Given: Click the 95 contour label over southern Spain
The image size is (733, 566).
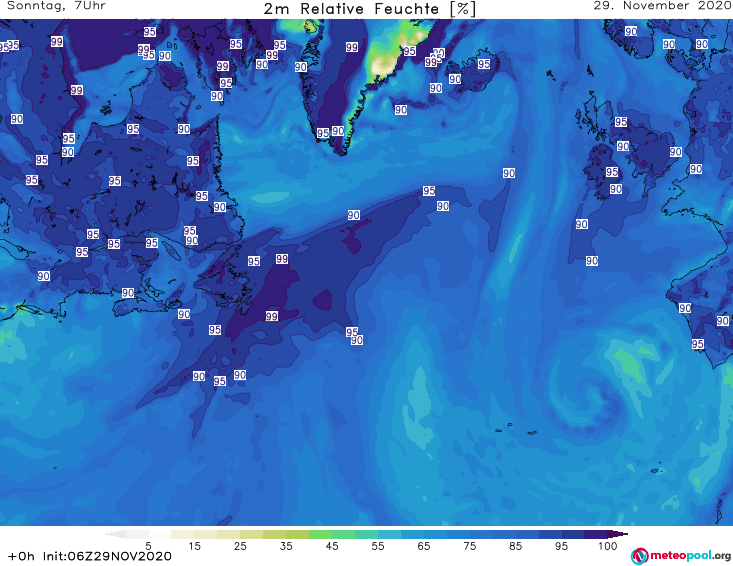Looking at the screenshot, I should click(x=697, y=344).
